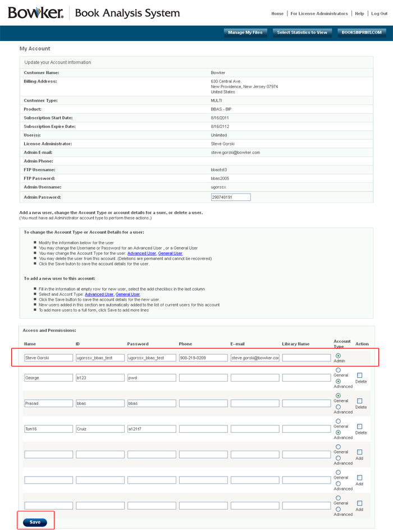Click Product value BBAS - BIP
This screenshot has height=532, width=393.
[x=221, y=109]
